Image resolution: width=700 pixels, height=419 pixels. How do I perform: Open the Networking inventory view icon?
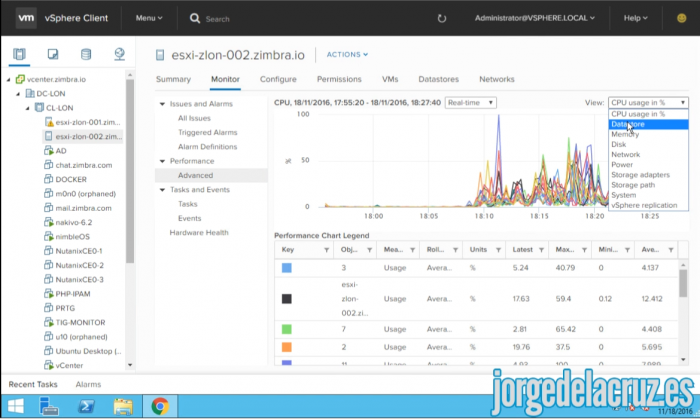coord(119,54)
